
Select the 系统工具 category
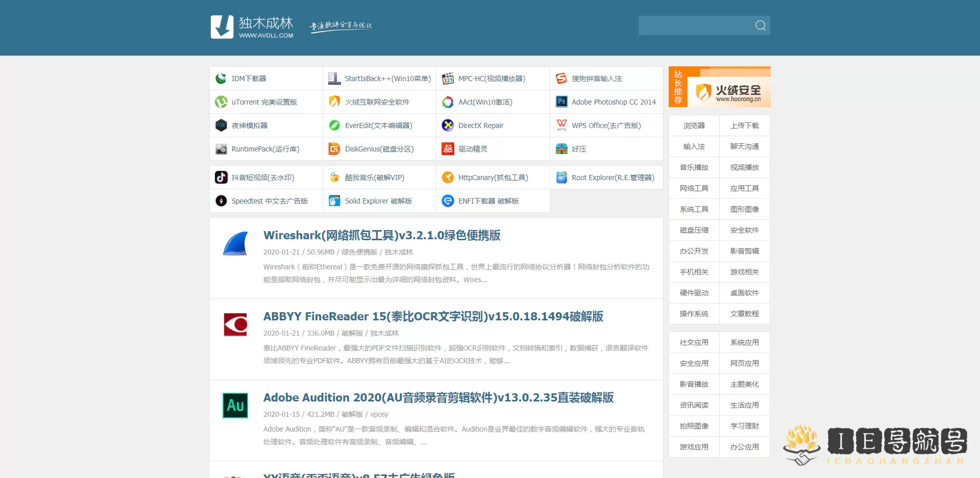(694, 209)
